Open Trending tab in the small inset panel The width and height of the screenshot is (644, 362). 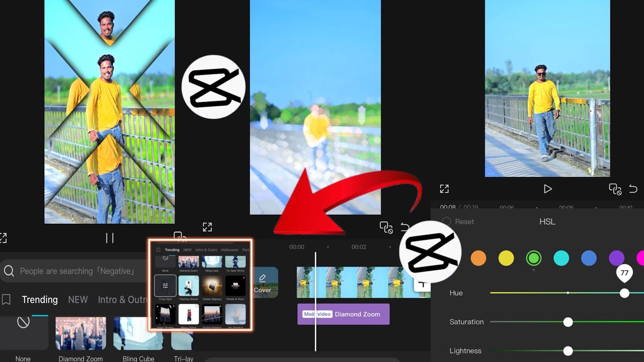(x=172, y=250)
